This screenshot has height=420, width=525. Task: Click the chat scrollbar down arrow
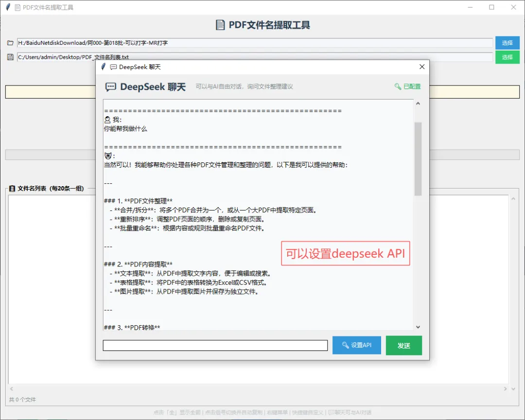418,327
